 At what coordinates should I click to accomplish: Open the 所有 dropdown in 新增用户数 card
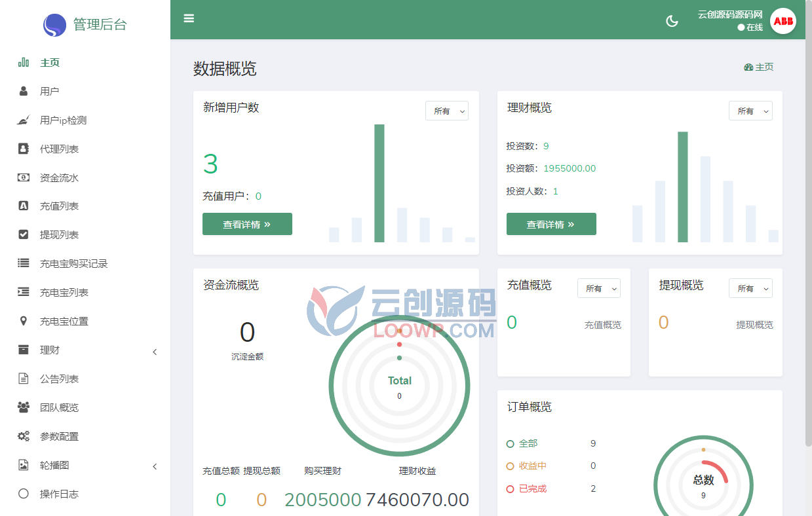pyautogui.click(x=447, y=111)
